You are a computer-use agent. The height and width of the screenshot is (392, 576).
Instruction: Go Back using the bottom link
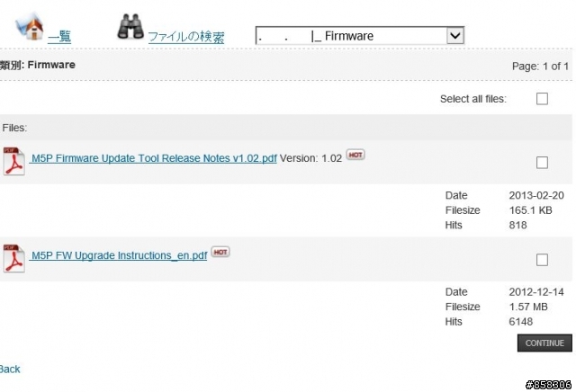(x=10, y=370)
